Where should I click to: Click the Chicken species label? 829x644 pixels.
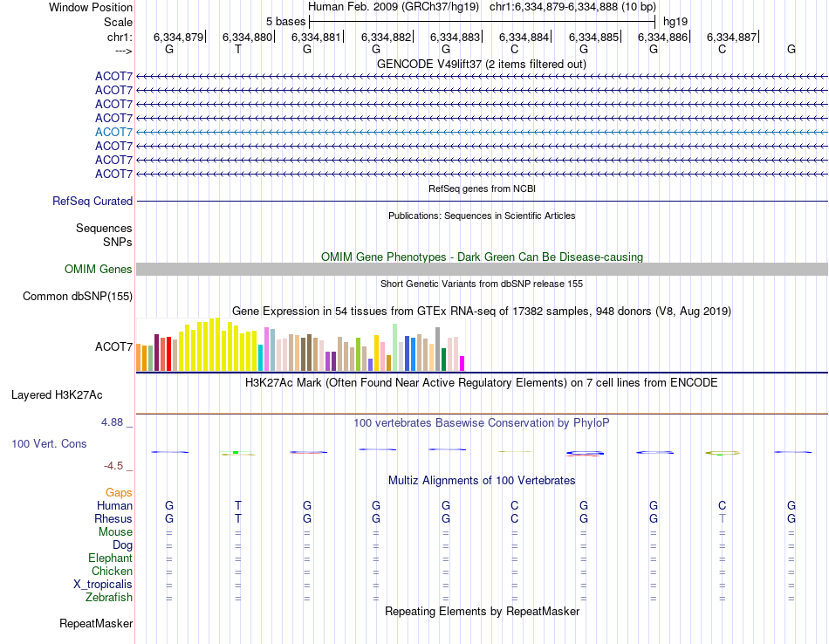112,572
